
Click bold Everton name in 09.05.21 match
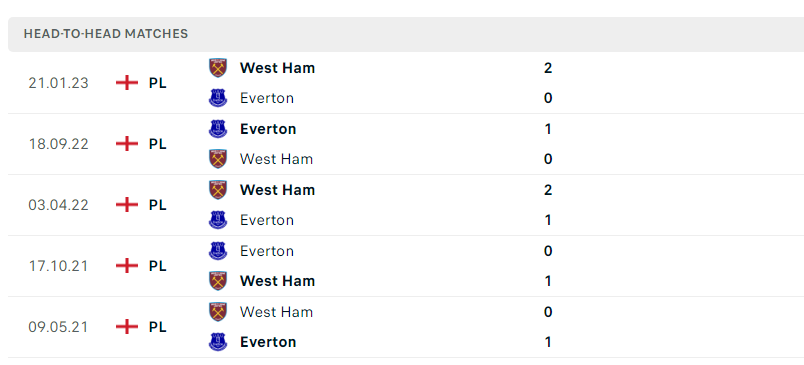coord(268,342)
